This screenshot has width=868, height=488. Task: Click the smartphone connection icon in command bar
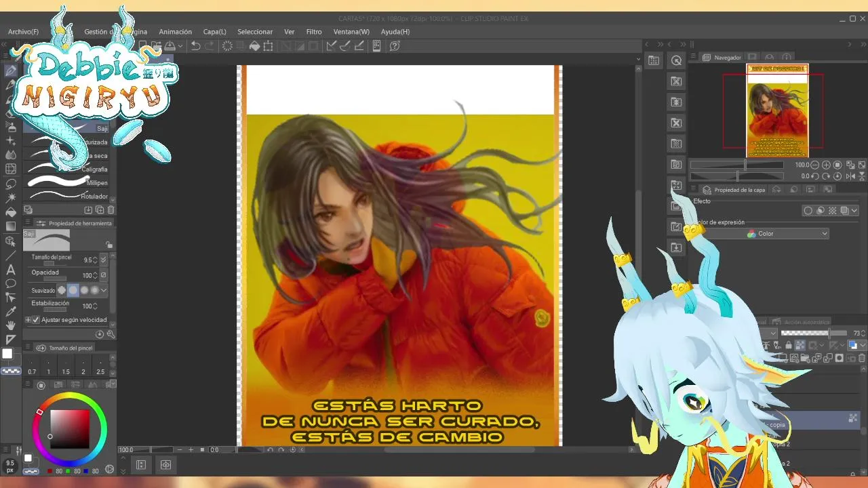(x=376, y=46)
